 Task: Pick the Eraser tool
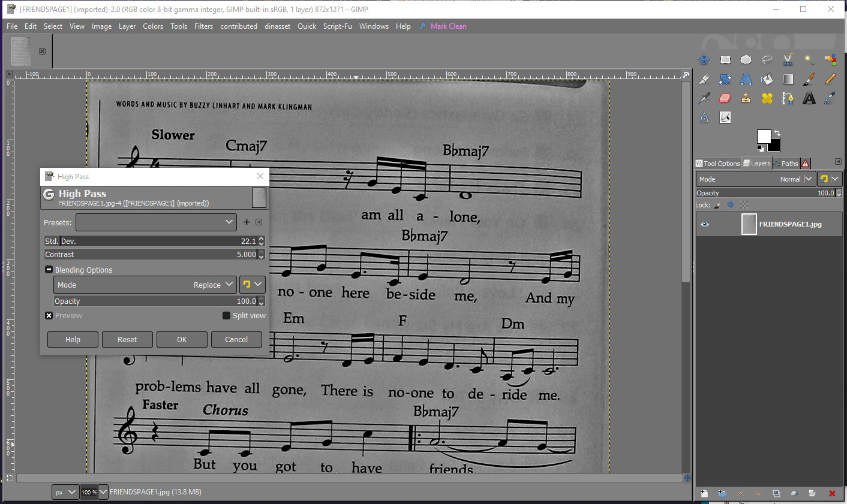point(725,98)
